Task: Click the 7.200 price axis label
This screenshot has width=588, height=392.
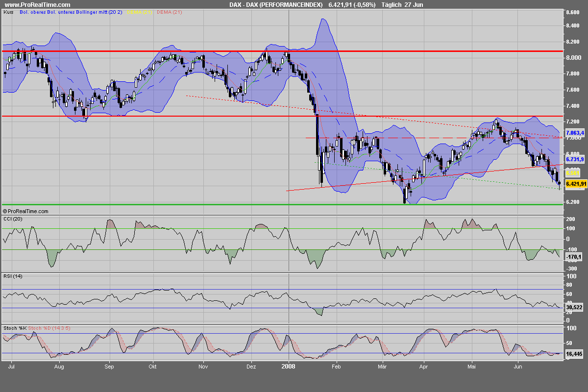Action: (573, 122)
